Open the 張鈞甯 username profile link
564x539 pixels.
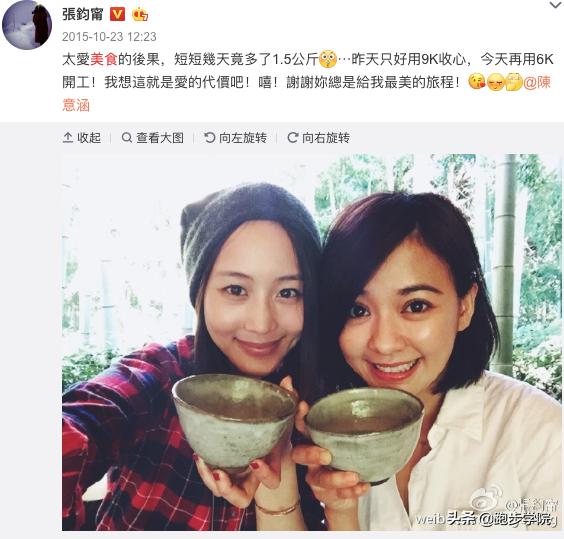(x=83, y=14)
